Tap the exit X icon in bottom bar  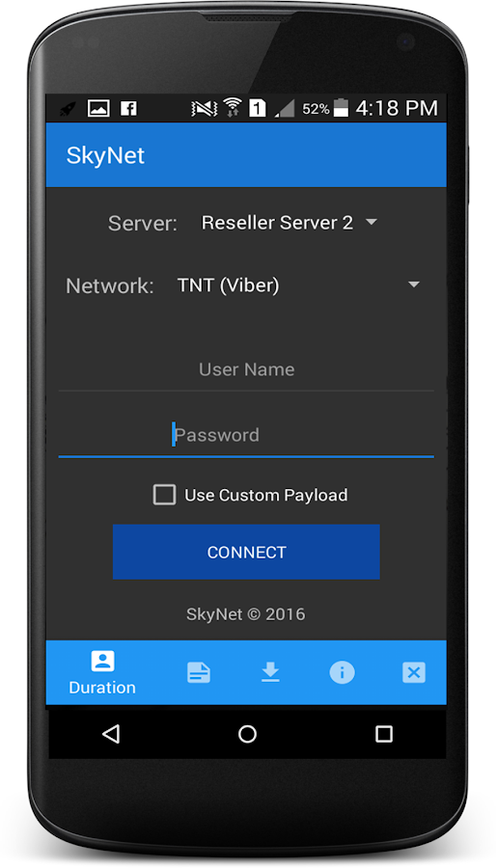(414, 672)
